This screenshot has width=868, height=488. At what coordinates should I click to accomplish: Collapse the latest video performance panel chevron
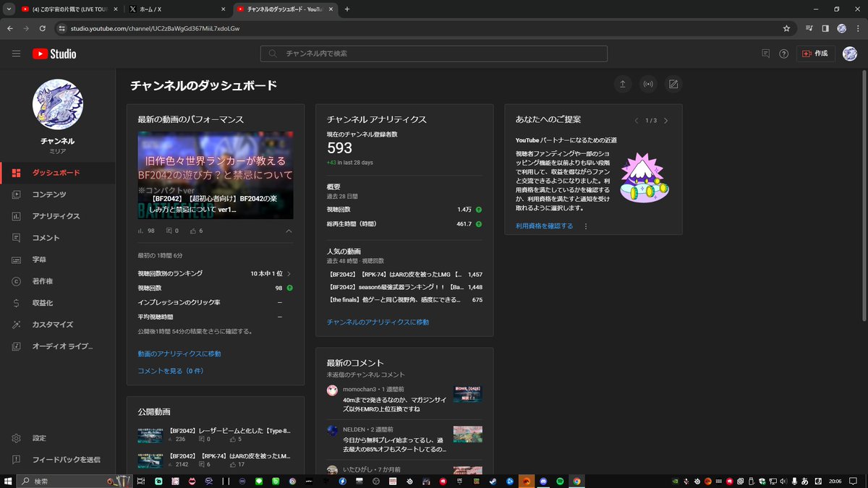pyautogui.click(x=288, y=231)
